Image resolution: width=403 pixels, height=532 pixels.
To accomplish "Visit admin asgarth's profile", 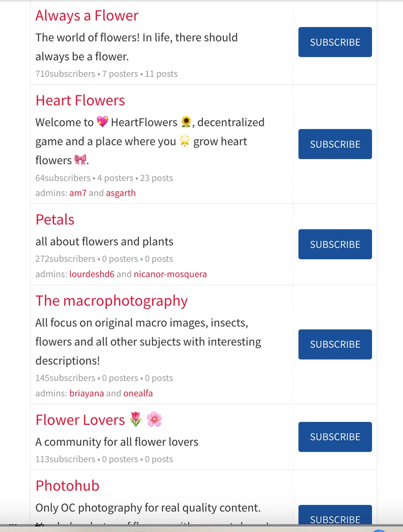I will (121, 193).
